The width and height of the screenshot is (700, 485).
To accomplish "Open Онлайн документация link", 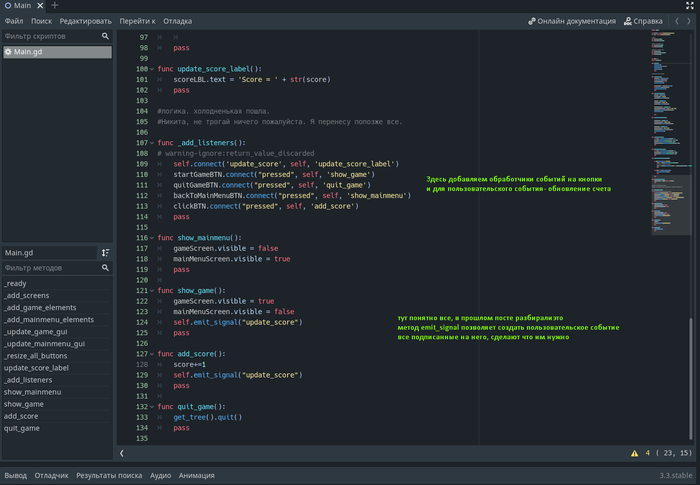I will pyautogui.click(x=570, y=20).
